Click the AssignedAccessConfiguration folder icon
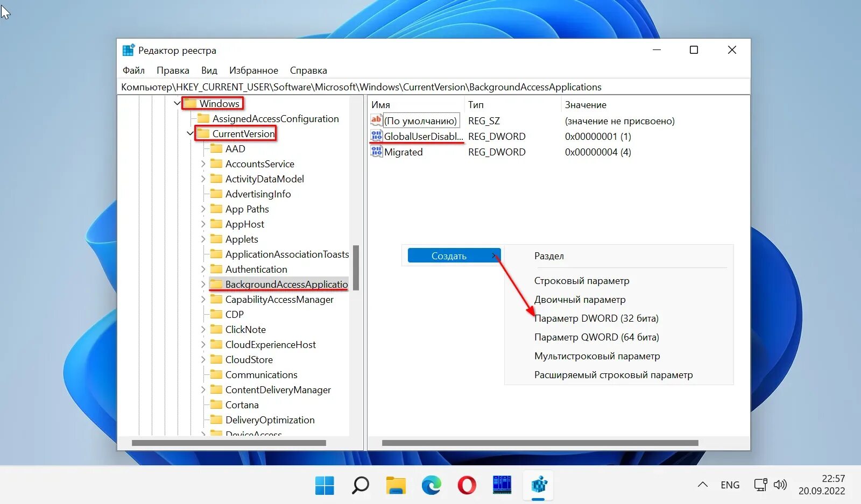 (x=203, y=118)
